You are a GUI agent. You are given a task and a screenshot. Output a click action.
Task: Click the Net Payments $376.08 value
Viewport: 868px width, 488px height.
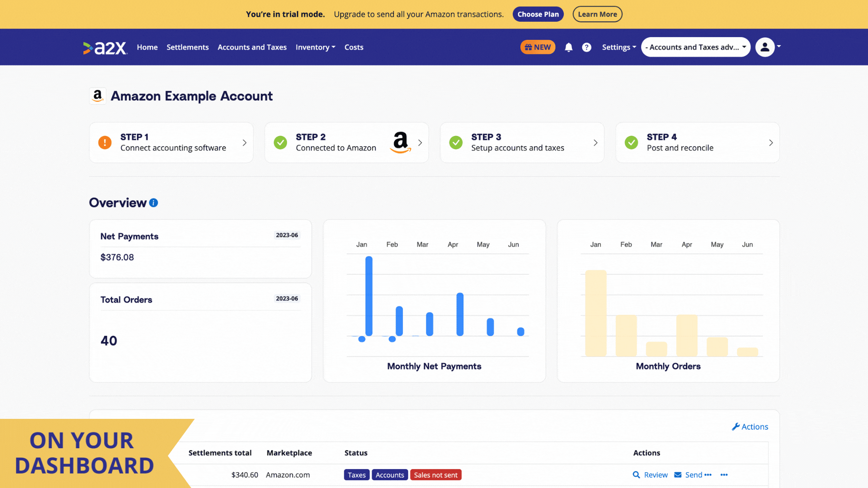pyautogui.click(x=117, y=258)
